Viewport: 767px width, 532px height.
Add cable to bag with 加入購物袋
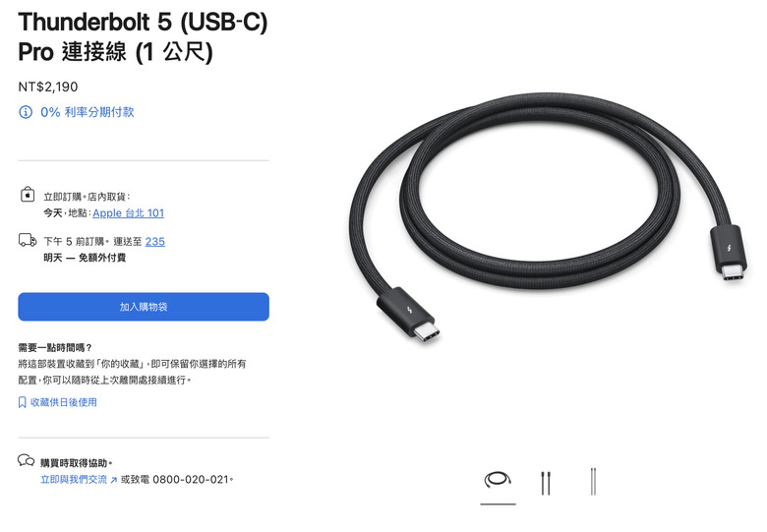pos(144,307)
